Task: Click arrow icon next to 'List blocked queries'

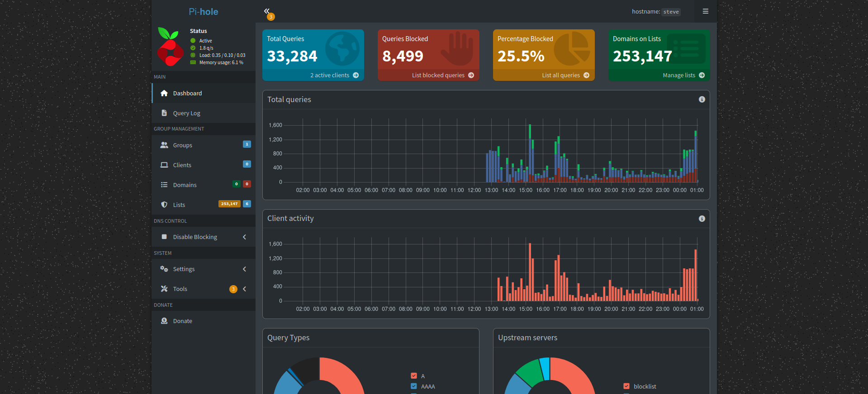Action: (471, 75)
